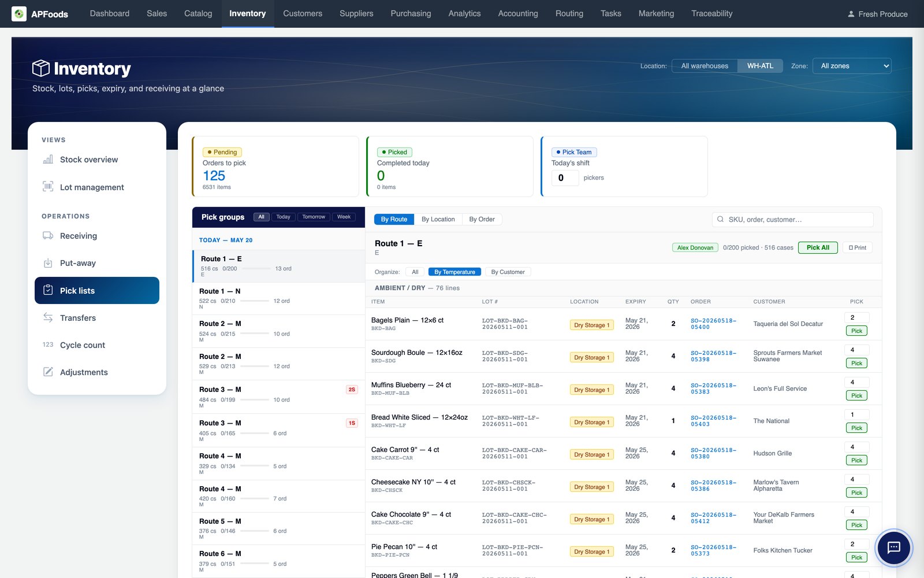Open the Traceability menu
Screen dimensions: 924x578
click(711, 14)
